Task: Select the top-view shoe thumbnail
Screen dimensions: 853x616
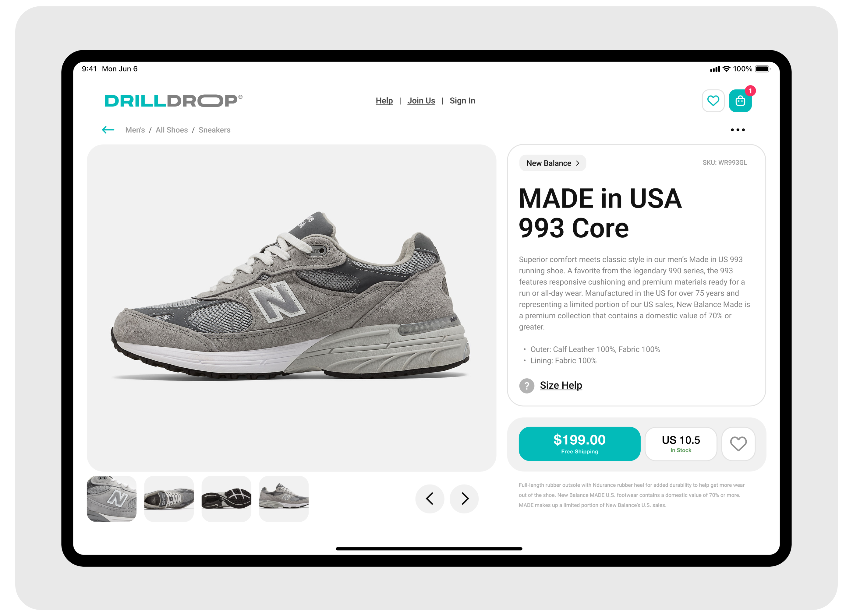Action: (169, 499)
